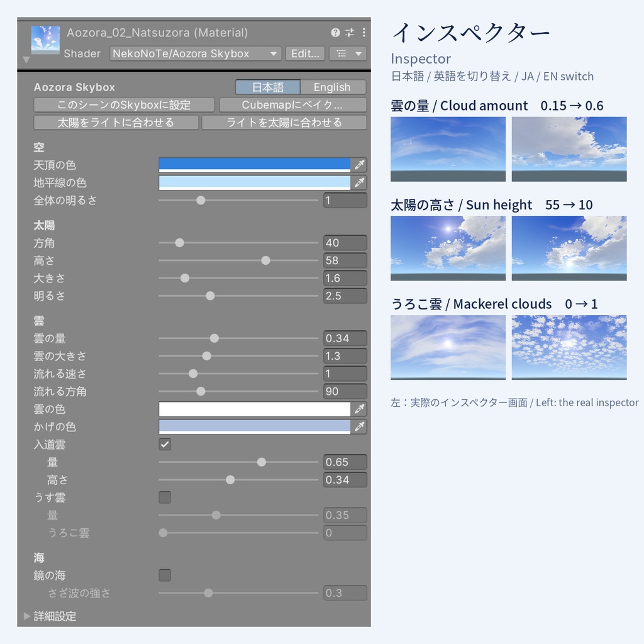Screen dimensions: 644x644
Task: Click the 明るさ value field showing 2.5
Action: tap(345, 296)
